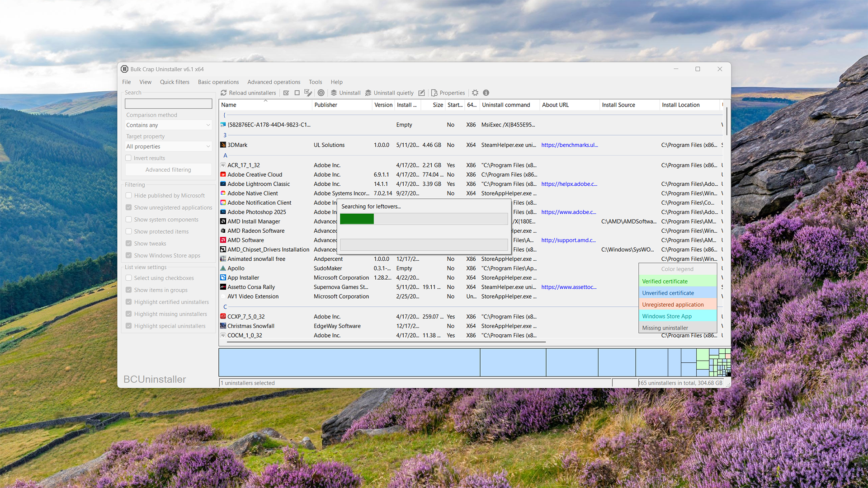Click Unregistered application legend swatch
Image resolution: width=868 pixels, height=488 pixels.
coord(678,305)
